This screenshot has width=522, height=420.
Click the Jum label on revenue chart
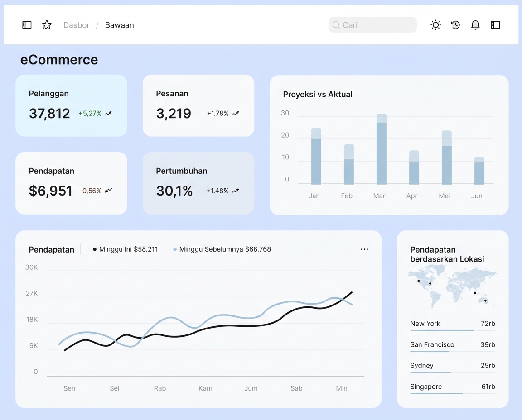[x=251, y=388]
